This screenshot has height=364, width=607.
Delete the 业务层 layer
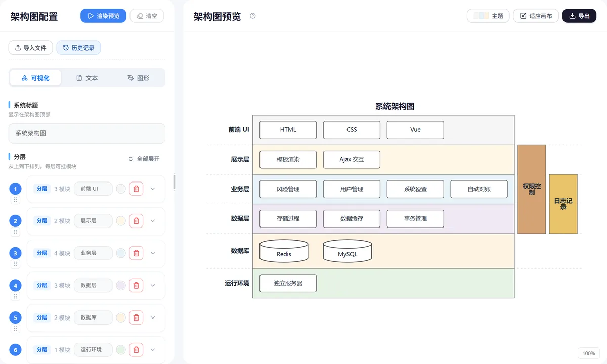coord(136,253)
